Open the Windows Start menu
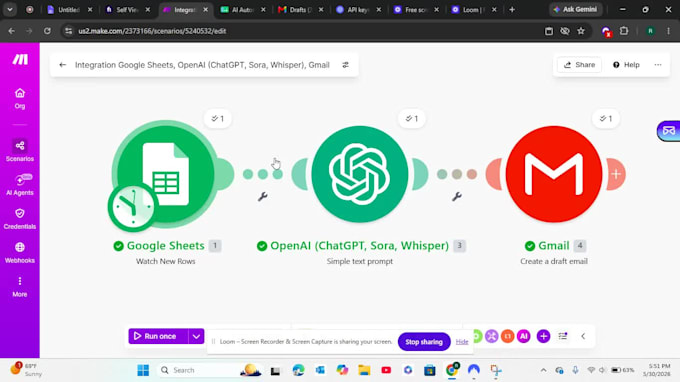 tap(143, 370)
